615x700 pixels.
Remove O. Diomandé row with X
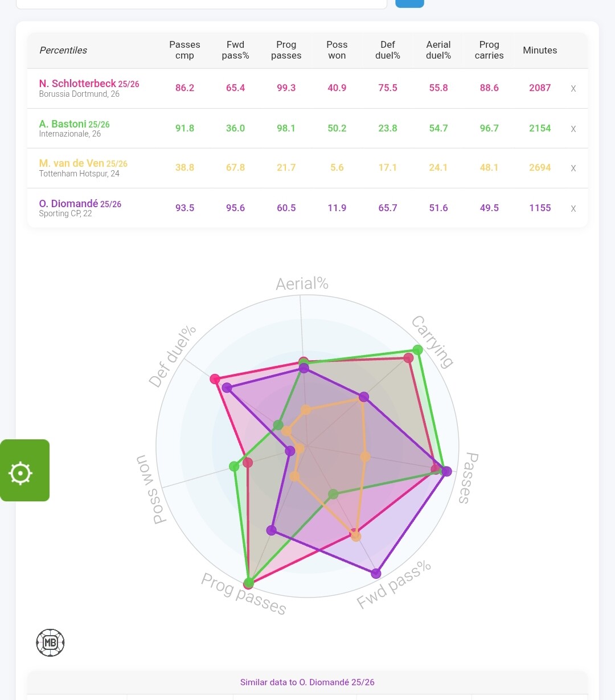click(573, 209)
